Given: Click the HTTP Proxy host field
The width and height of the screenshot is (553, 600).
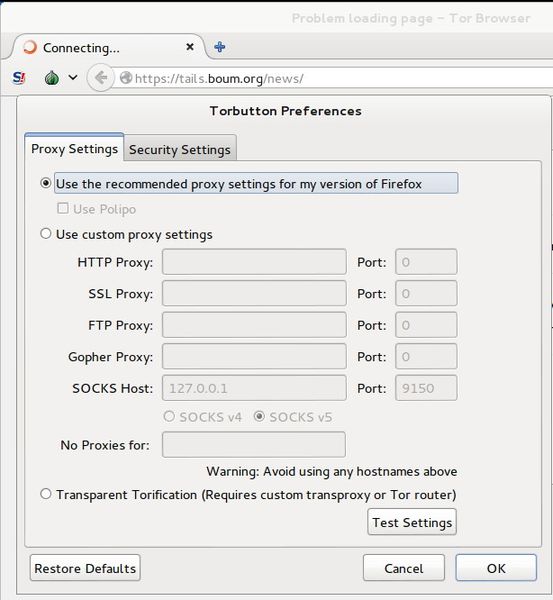Looking at the screenshot, I should (x=254, y=262).
